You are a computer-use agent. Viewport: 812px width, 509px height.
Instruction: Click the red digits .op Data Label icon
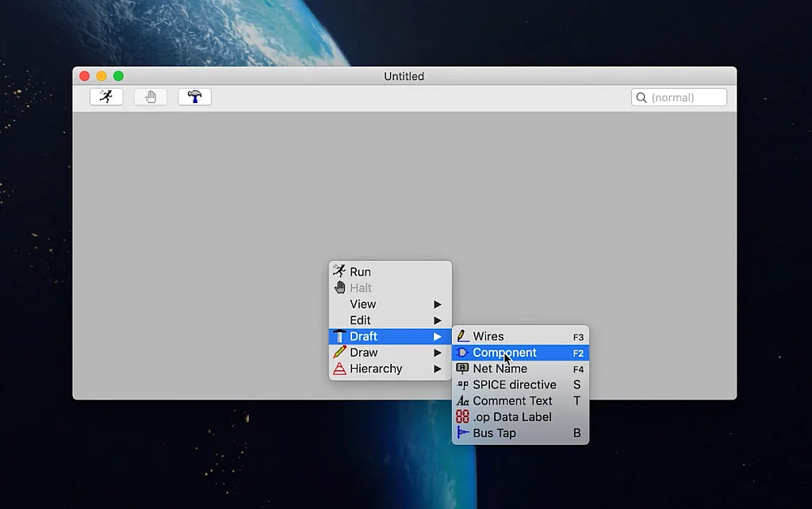pos(462,417)
